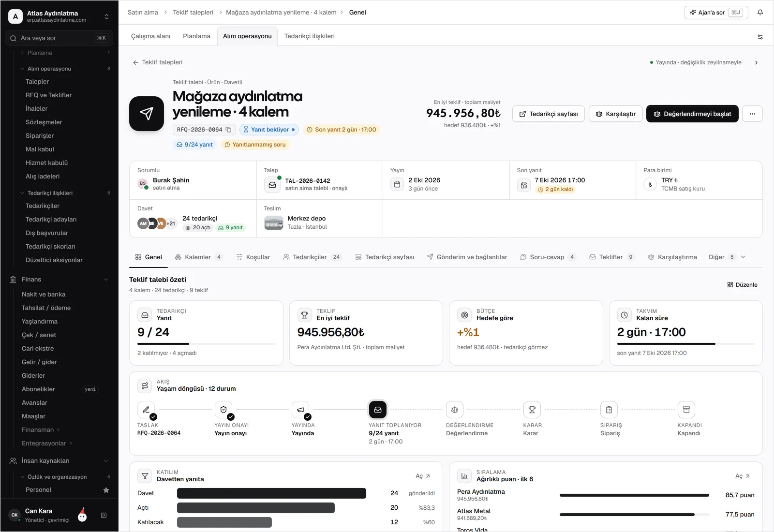This screenshot has height=532, width=774.
Task: Click Değerlendirmeyi başlat button
Action: click(x=692, y=114)
